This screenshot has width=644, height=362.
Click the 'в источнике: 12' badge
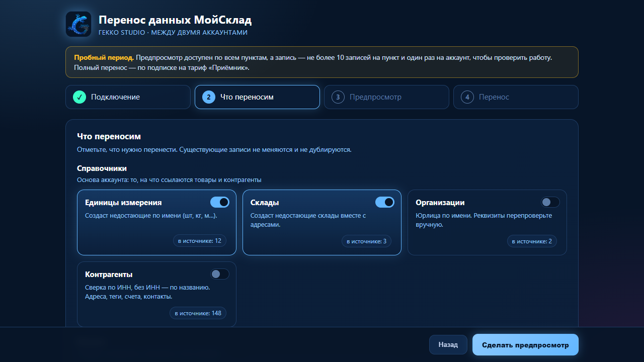[x=200, y=241]
